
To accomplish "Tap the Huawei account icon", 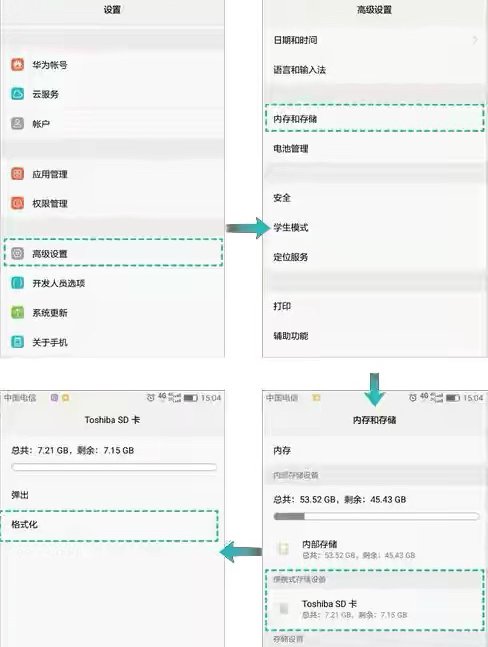I will tap(17, 64).
